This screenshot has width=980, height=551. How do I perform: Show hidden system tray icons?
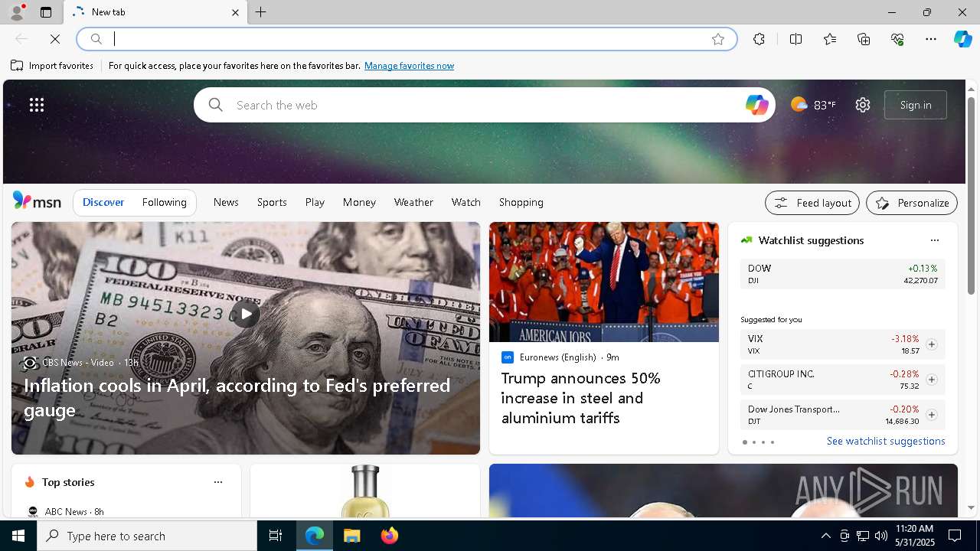(825, 536)
